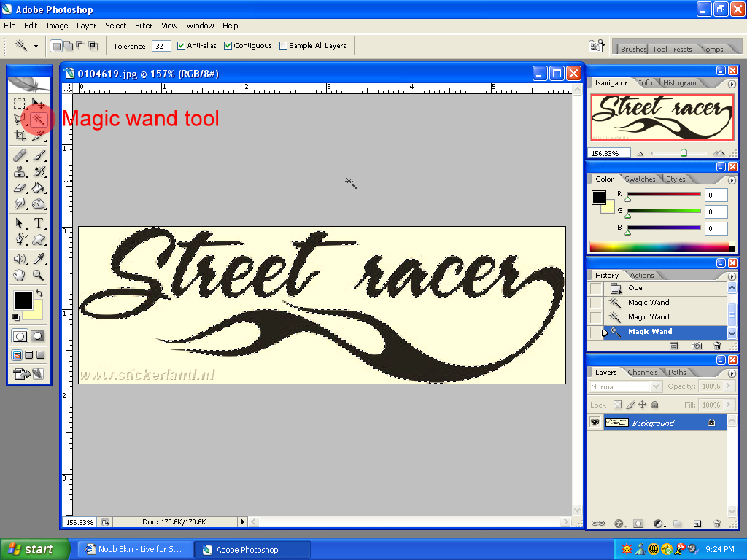Select the Crop tool
The width and height of the screenshot is (747, 560).
pyautogui.click(x=20, y=135)
